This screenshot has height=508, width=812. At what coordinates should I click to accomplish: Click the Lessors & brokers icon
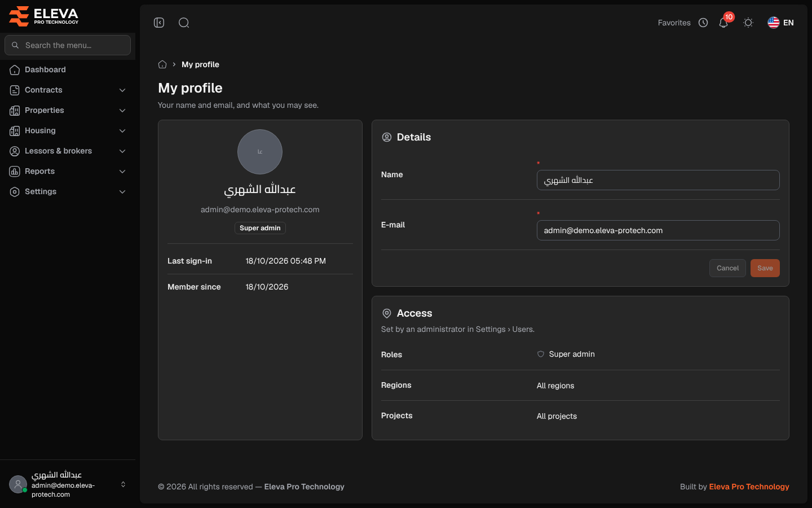(15, 151)
